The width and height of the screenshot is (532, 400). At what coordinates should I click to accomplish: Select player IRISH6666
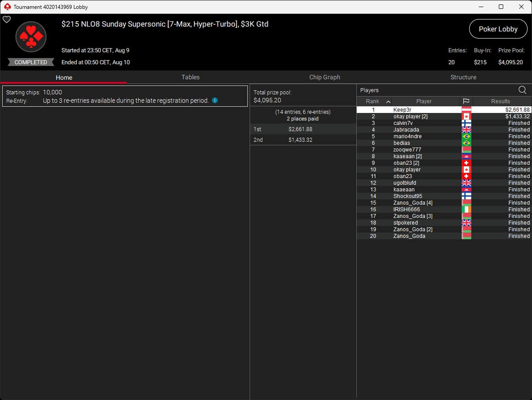coord(443,210)
